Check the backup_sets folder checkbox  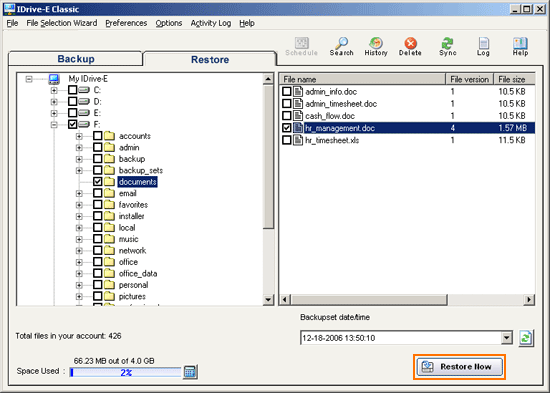point(98,170)
